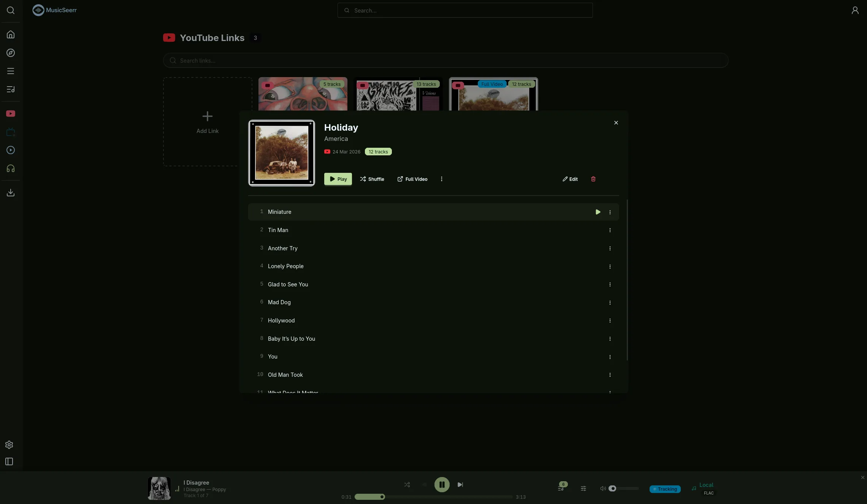This screenshot has width=867, height=504.
Task: Toggle shuffle mode in the bottom player
Action: coord(406,485)
